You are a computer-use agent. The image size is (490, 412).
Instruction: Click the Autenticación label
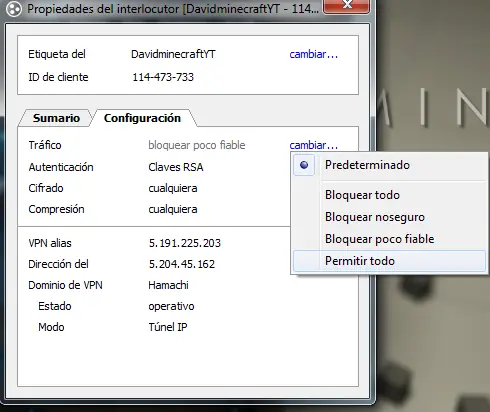coord(61,167)
